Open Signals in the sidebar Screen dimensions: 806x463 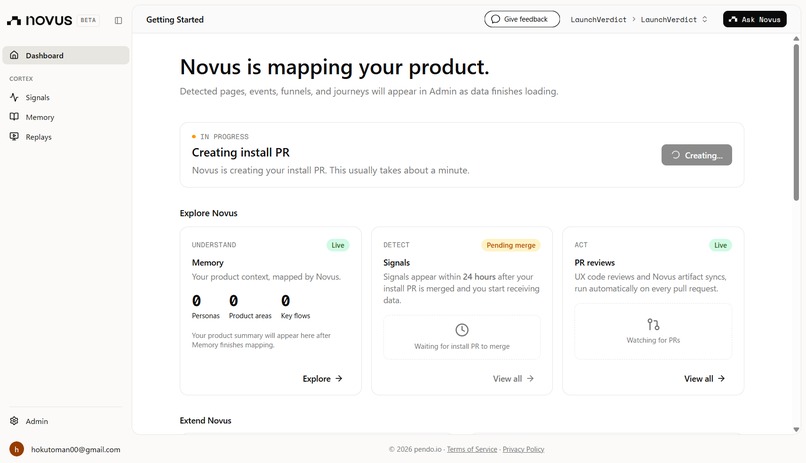[x=66, y=97]
